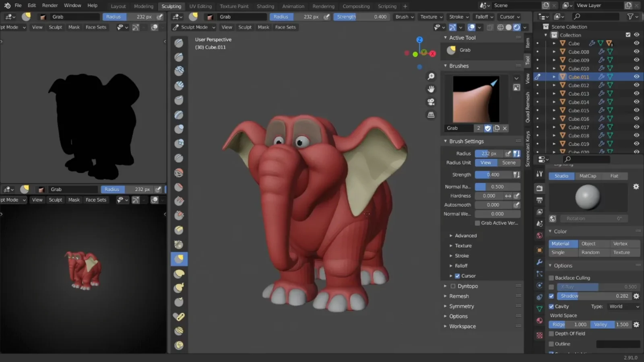Switch to the Shading workspace tab
644x362 pixels.
pyautogui.click(x=265, y=6)
